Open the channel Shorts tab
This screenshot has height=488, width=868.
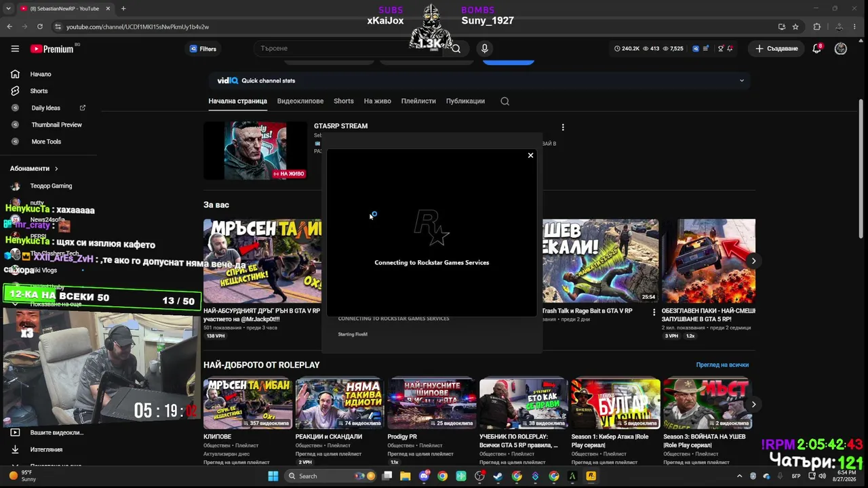(344, 101)
